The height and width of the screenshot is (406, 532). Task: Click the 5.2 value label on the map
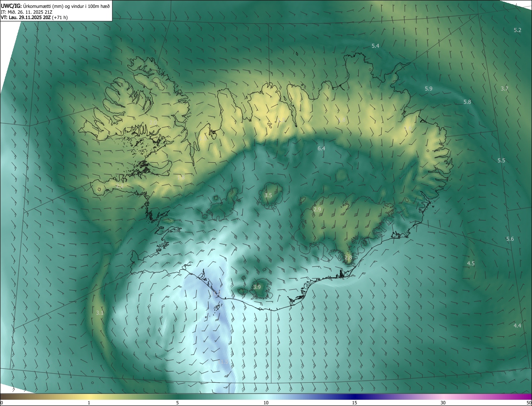coord(517,30)
